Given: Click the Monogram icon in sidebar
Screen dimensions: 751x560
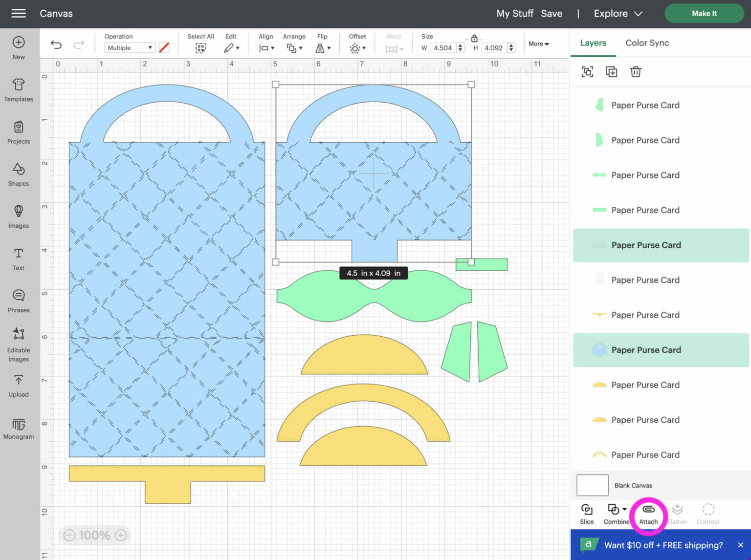Looking at the screenshot, I should [x=19, y=428].
